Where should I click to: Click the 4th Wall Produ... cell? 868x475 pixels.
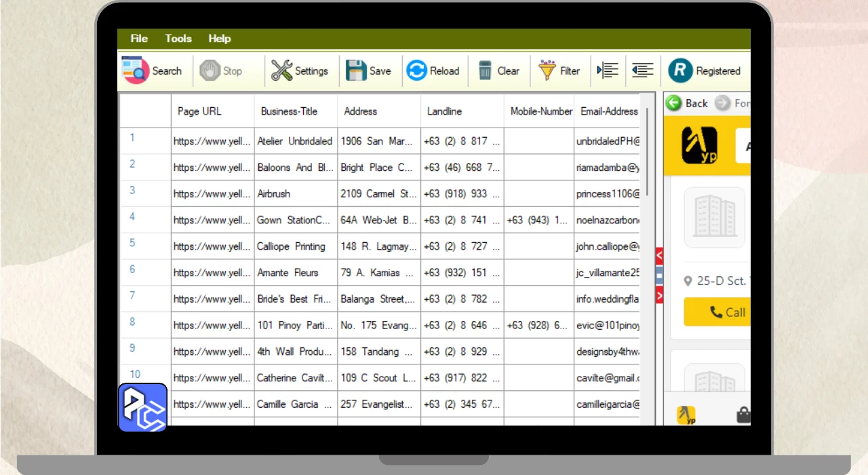[296, 351]
